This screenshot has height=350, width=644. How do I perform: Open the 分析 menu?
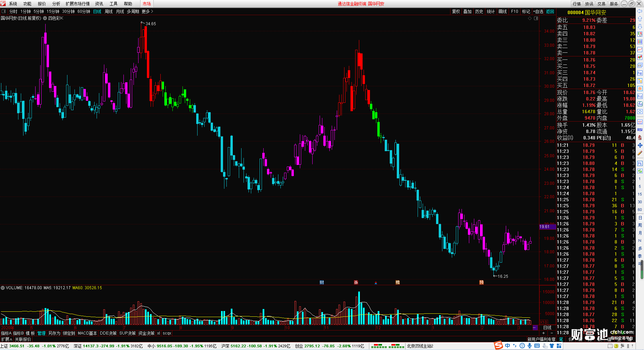coord(56,4)
